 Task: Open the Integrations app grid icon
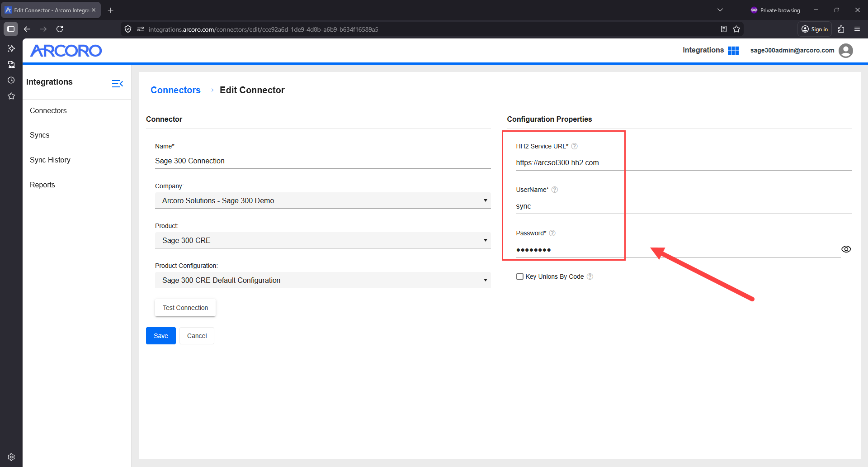pos(733,51)
